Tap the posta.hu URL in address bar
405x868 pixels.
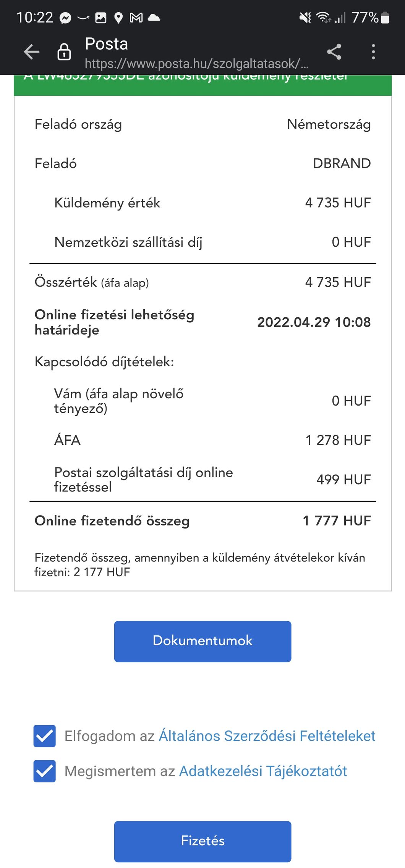196,63
